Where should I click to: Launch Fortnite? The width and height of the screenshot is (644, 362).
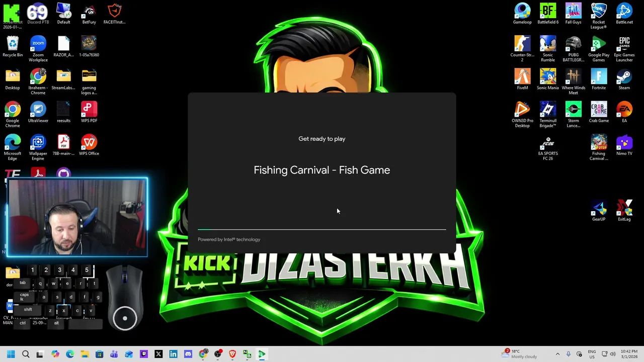(x=599, y=79)
